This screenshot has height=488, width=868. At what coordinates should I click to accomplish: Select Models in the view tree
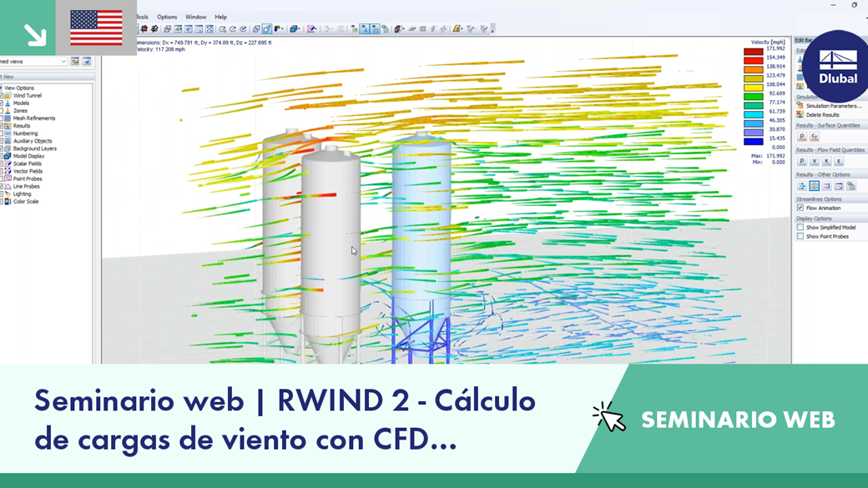[21, 103]
